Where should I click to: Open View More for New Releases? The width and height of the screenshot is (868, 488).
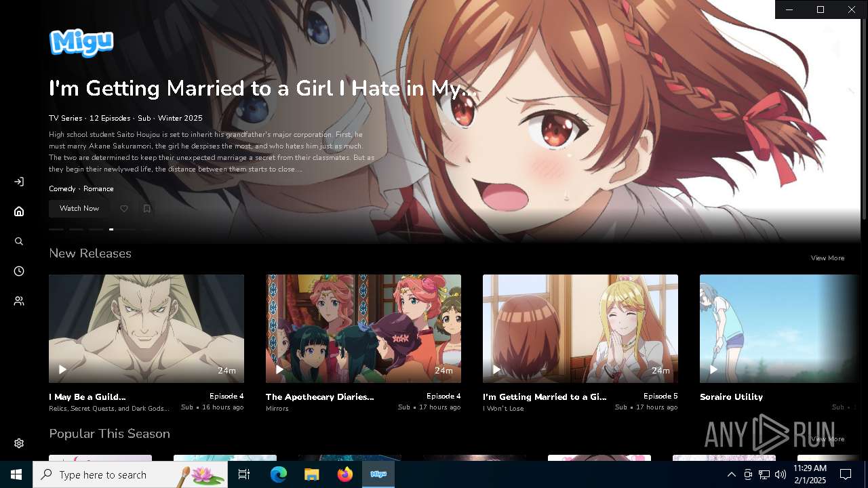pos(827,258)
